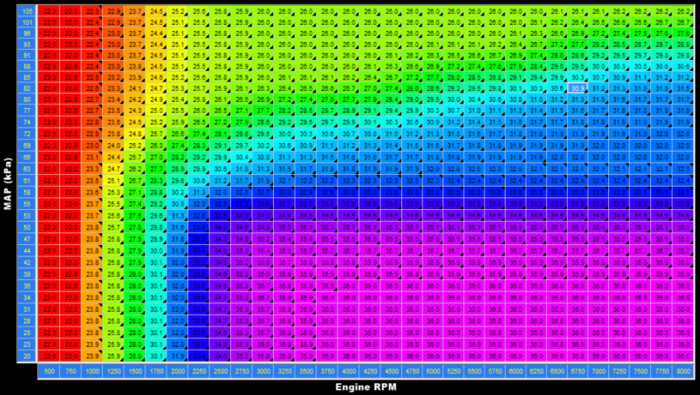Select the 22.0 cell at 20 kPa, 500 RPM
The width and height of the screenshot is (700, 395).
tap(50, 356)
